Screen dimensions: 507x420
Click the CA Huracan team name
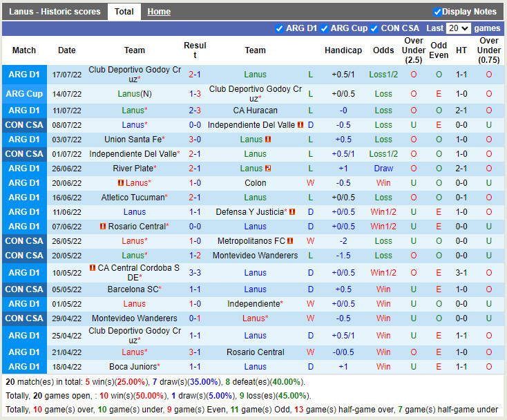pyautogui.click(x=255, y=111)
